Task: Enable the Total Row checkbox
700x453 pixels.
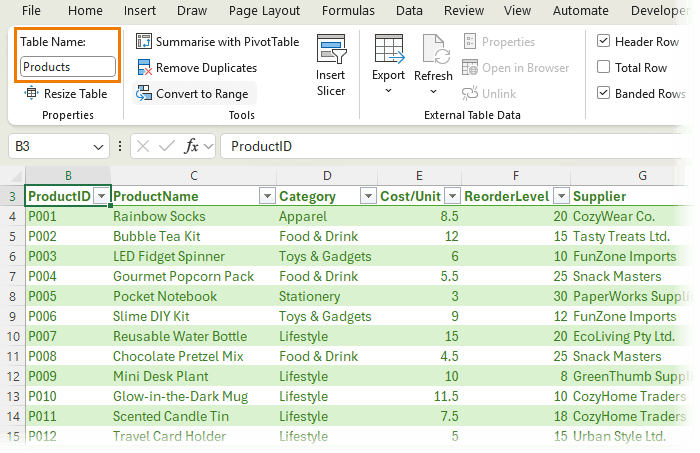Action: (604, 68)
